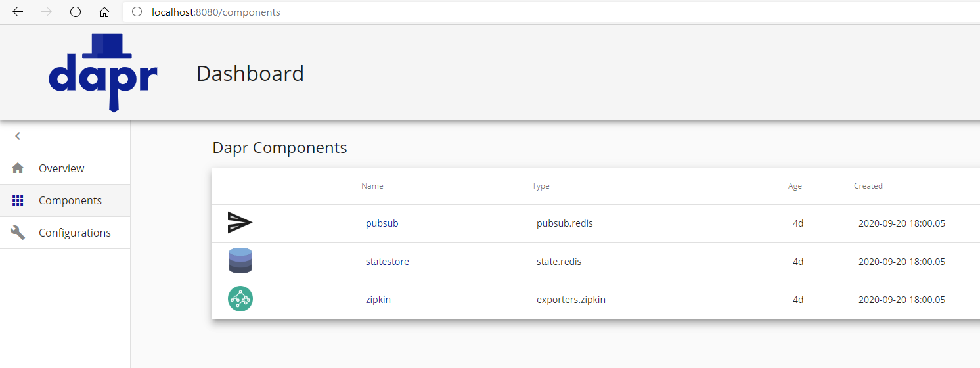Click the Configurations wrench icon
Viewport: 980px width, 368px height.
[x=18, y=233]
